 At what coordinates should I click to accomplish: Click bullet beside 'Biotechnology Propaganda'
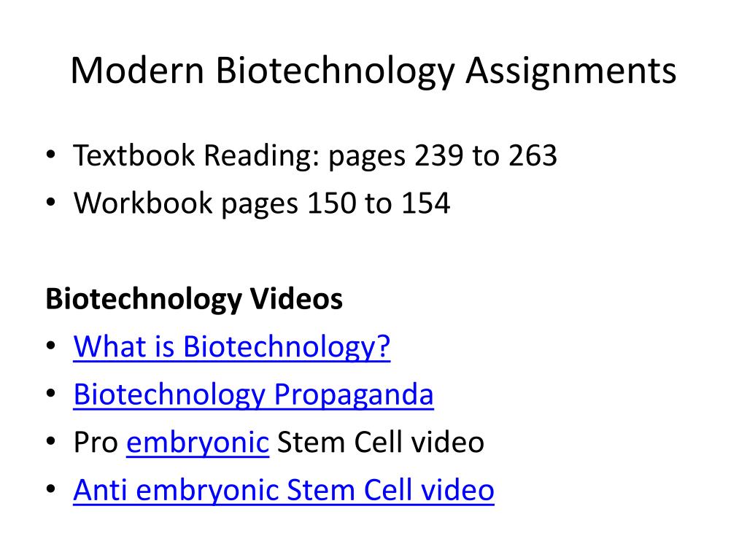coord(51,394)
